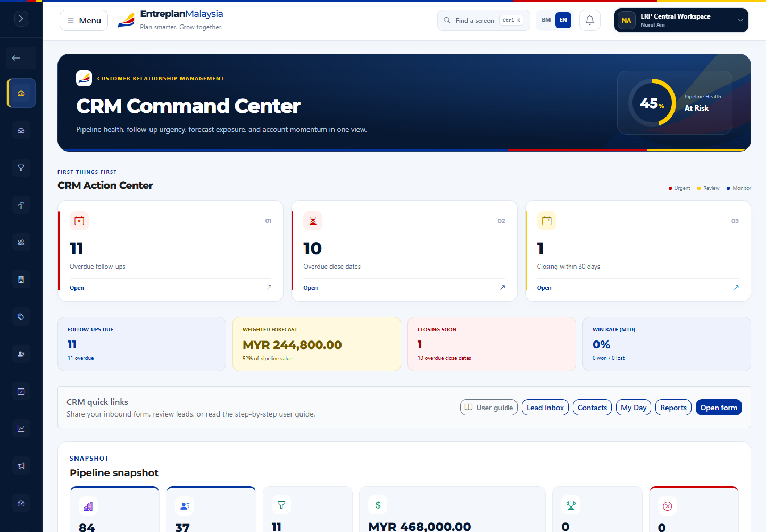766x532 pixels.
Task: Open the My Day quick link
Action: [634, 408]
